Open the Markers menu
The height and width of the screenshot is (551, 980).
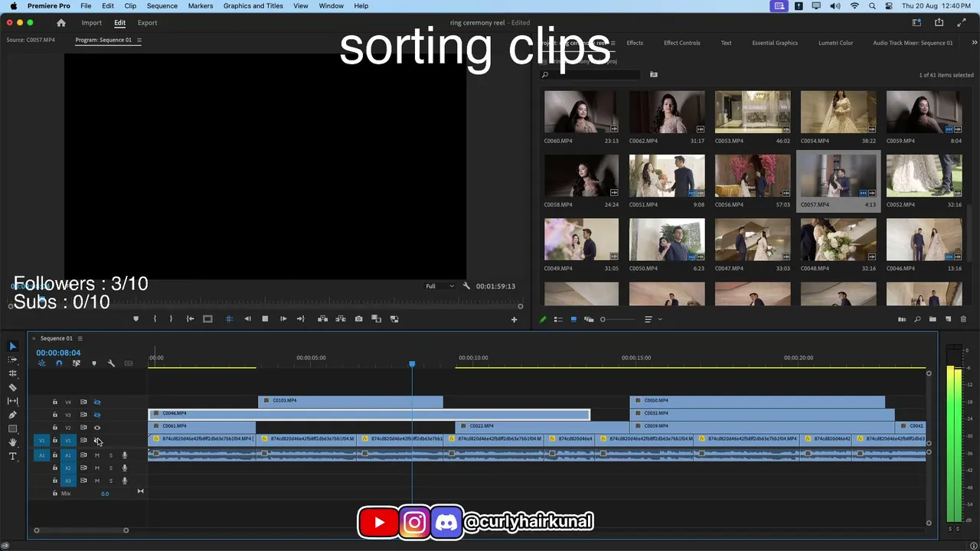click(x=201, y=6)
